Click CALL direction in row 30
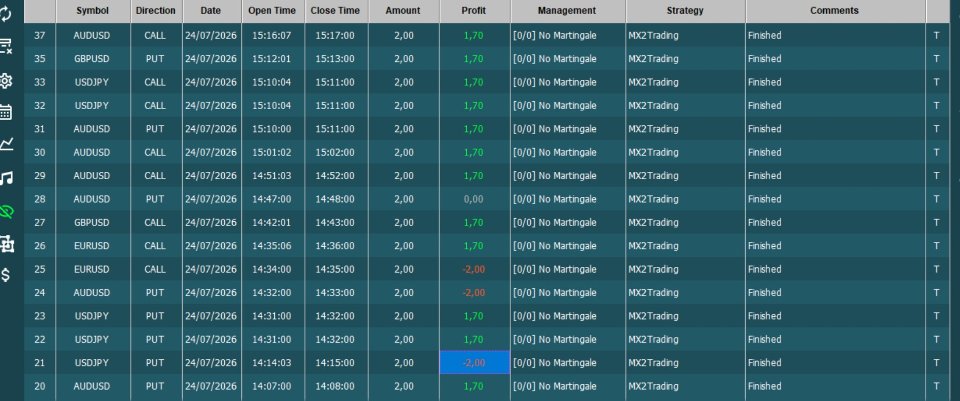960x401 pixels. point(155,152)
